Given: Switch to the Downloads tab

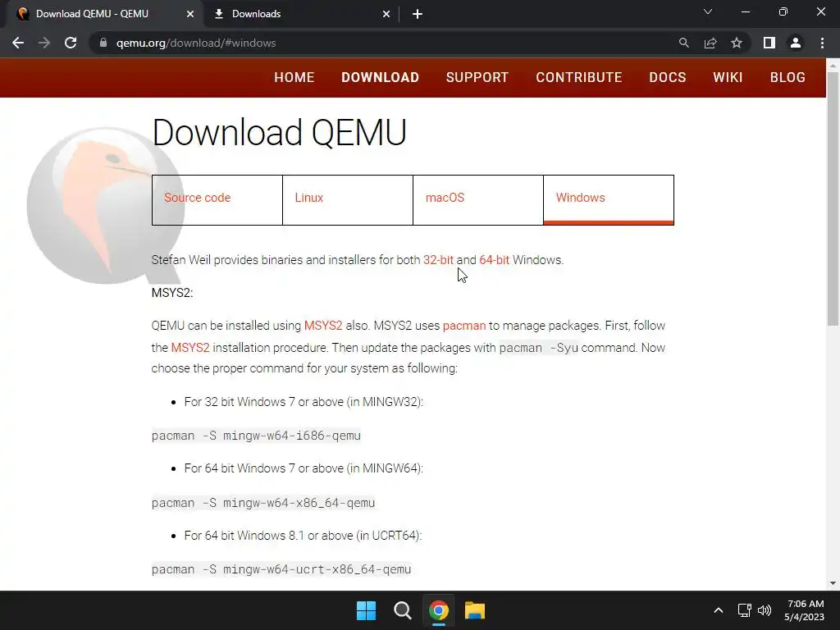Looking at the screenshot, I should click(x=301, y=15).
